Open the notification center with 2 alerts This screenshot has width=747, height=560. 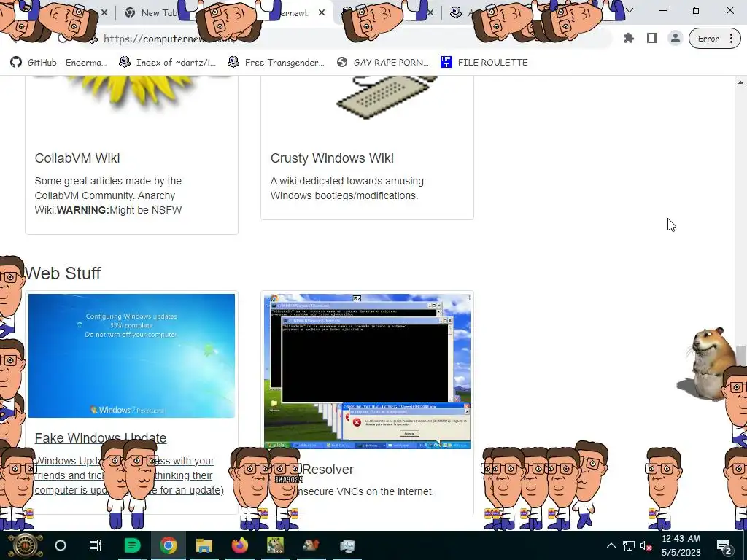[724, 545]
